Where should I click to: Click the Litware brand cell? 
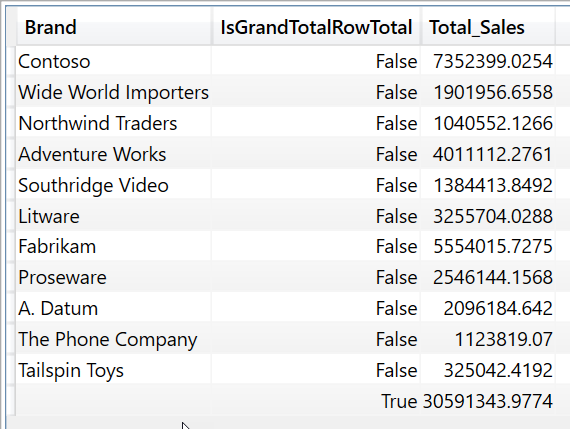pyautogui.click(x=113, y=216)
